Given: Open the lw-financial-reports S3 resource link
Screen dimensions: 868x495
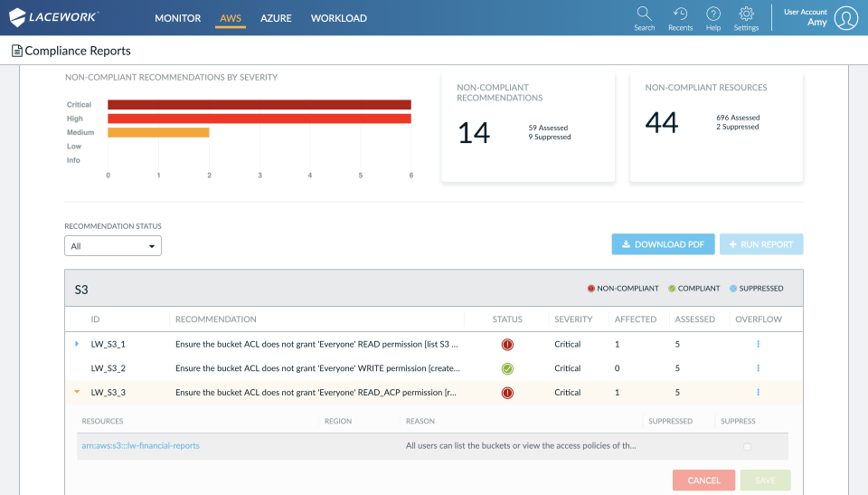Looking at the screenshot, I should (140, 446).
